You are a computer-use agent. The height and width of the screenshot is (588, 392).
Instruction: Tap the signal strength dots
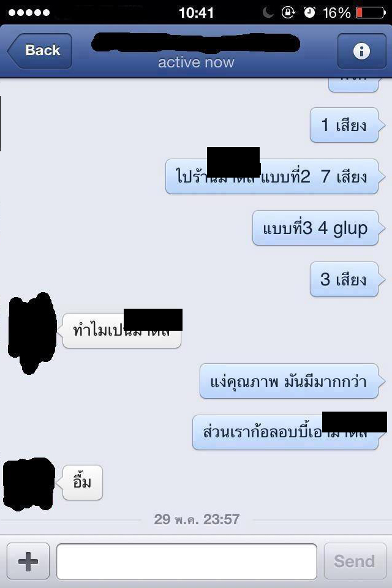point(29,13)
